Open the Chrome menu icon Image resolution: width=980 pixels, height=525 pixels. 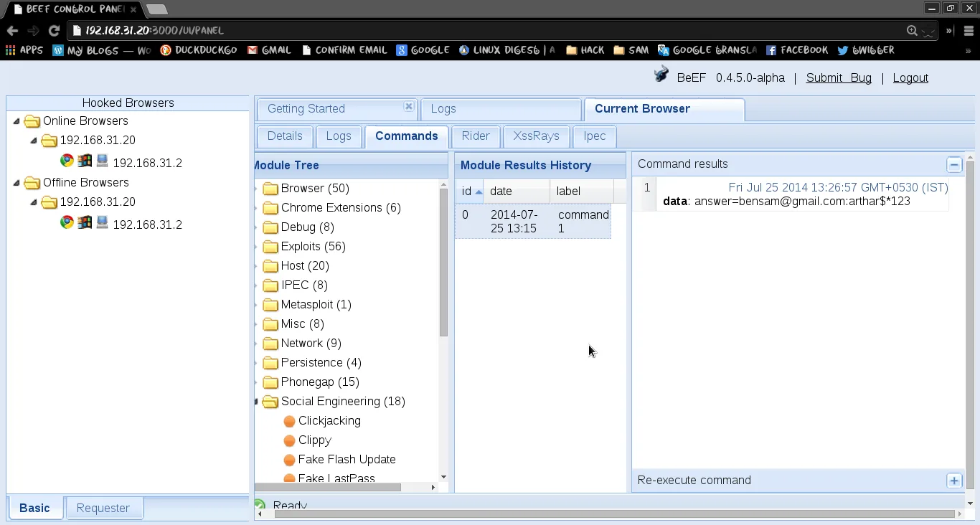969,31
